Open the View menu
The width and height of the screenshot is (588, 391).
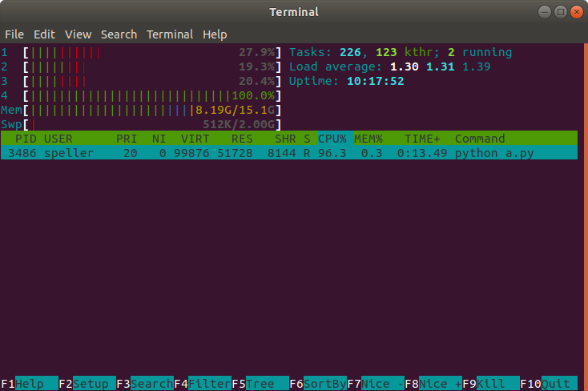[78, 34]
